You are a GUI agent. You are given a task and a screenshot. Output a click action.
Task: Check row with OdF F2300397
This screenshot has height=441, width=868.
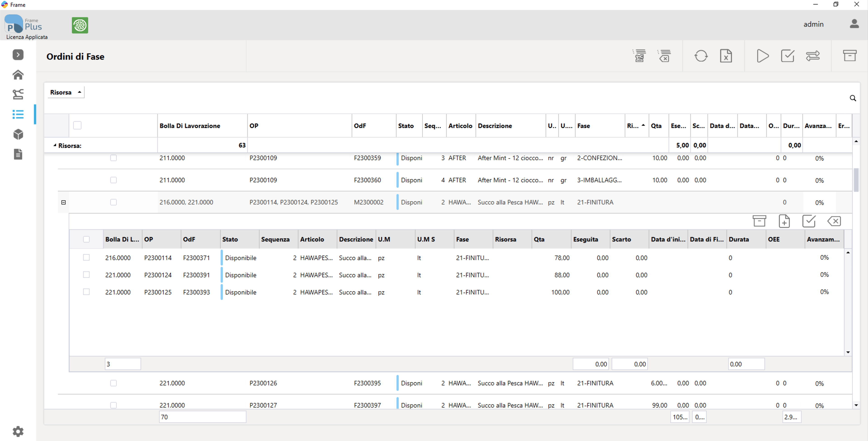coord(113,405)
